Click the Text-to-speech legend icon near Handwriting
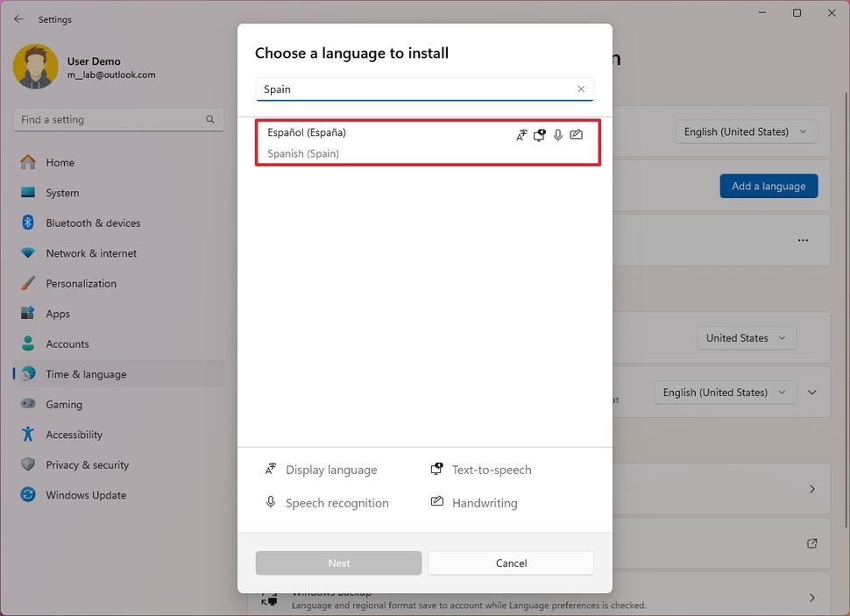Image resolution: width=850 pixels, height=616 pixels. [x=436, y=469]
